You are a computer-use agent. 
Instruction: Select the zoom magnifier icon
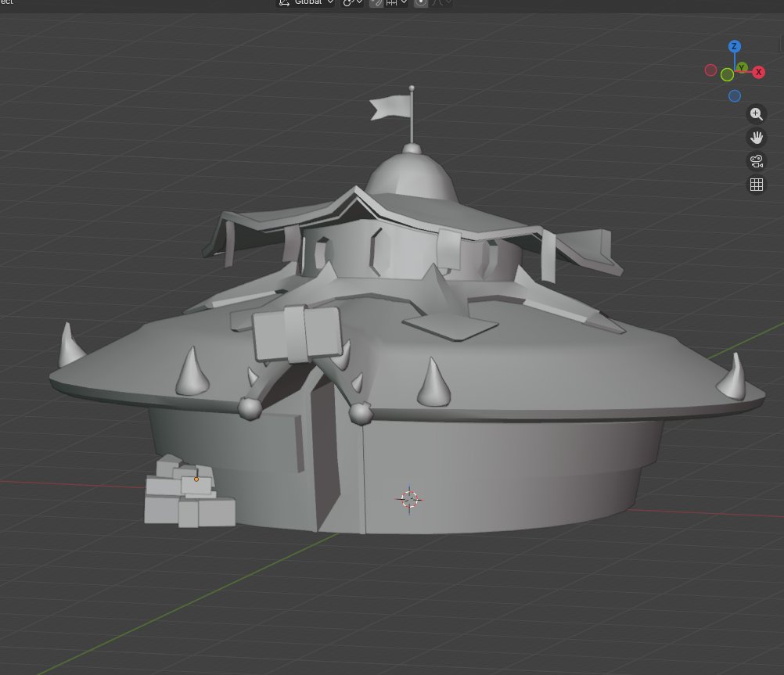click(756, 114)
